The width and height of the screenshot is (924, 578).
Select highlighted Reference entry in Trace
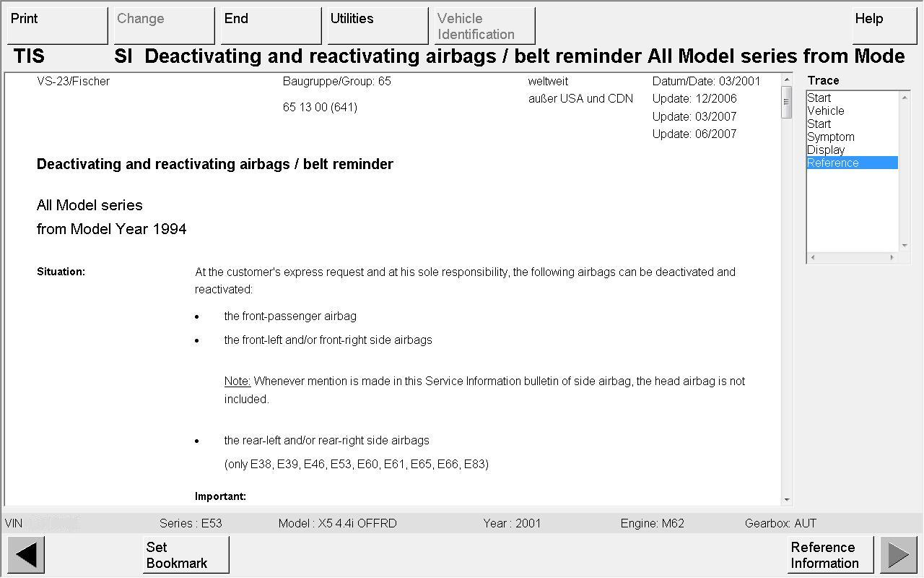833,163
